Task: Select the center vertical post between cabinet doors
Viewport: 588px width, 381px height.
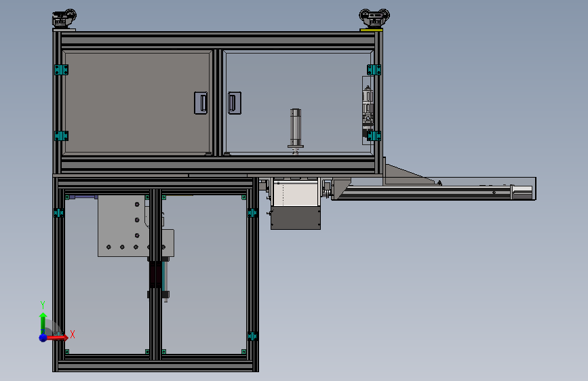Action: tap(218, 103)
